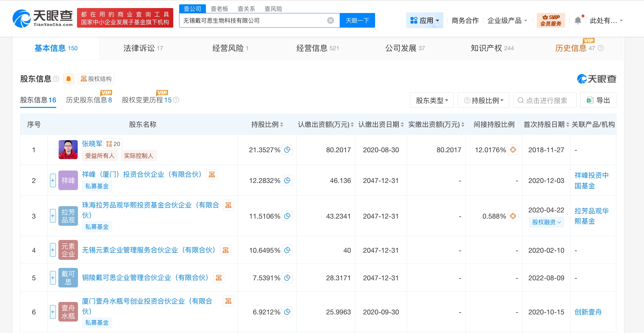Open the 持股比例 filter dropdown

pos(483,100)
